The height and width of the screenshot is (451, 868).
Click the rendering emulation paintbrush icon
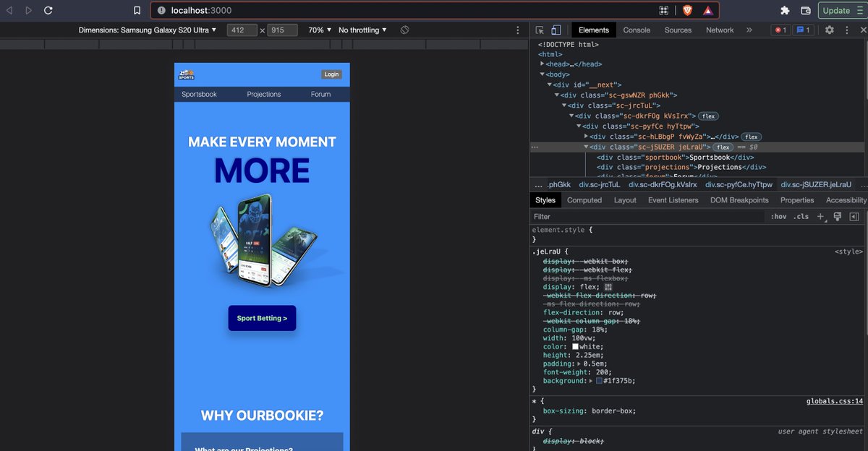click(838, 216)
